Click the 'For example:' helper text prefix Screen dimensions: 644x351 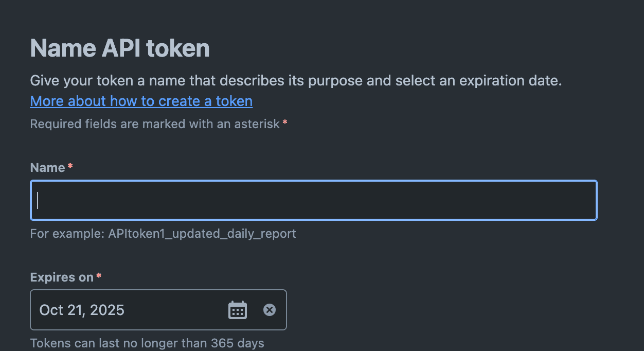click(x=67, y=234)
